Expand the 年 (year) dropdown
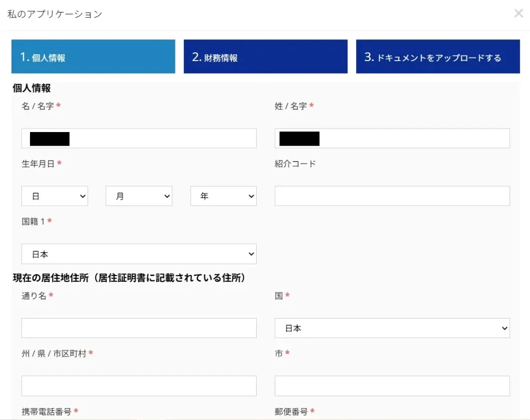Image resolution: width=530 pixels, height=420 pixels. 223,196
